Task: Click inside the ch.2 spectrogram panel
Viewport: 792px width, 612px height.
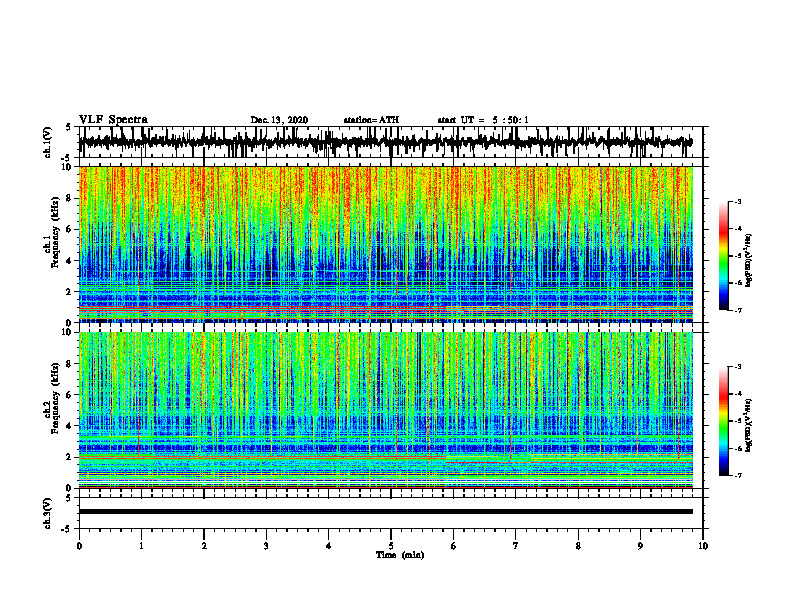Action: tap(385, 410)
